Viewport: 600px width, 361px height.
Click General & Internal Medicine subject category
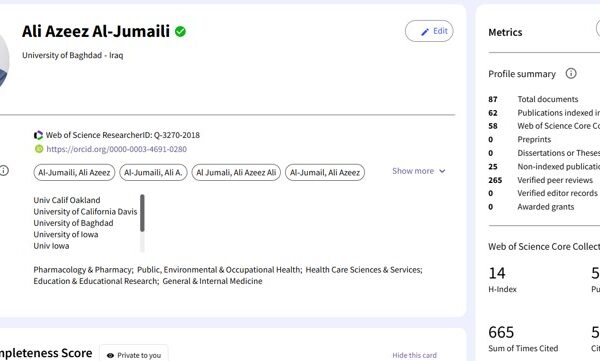pos(212,281)
